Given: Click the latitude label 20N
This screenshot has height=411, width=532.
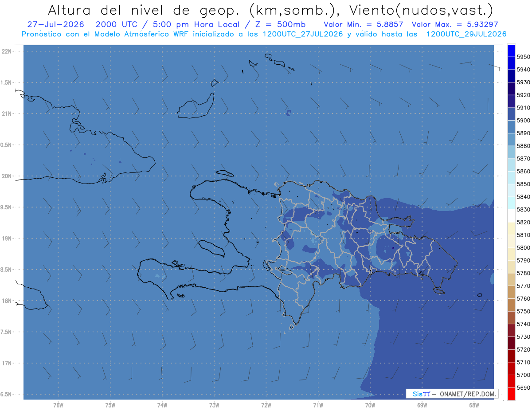Looking at the screenshot, I should pos(8,176).
